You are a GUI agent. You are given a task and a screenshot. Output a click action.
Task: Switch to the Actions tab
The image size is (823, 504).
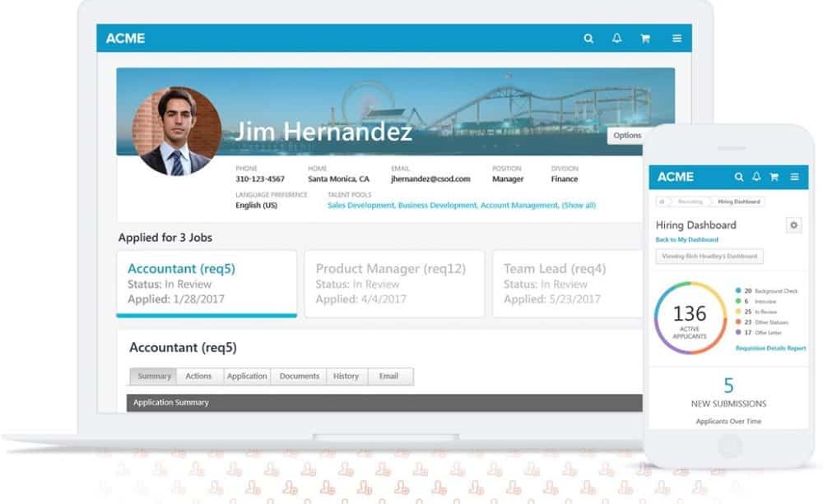coord(198,377)
